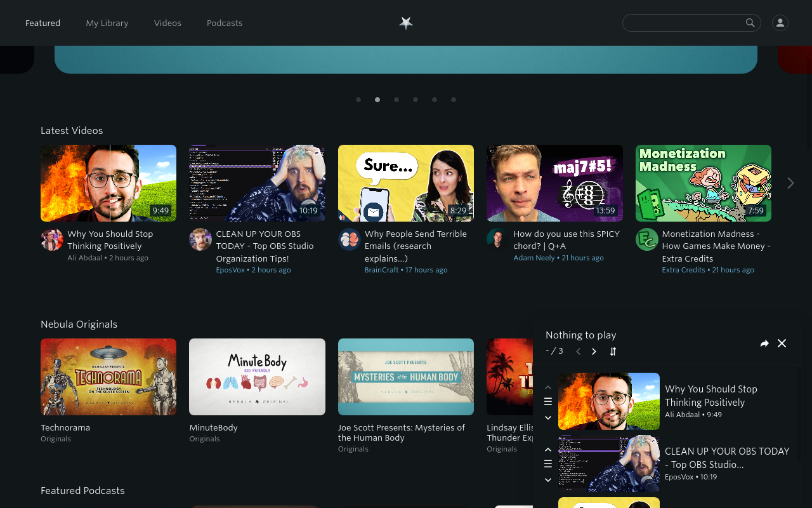Open the My Library tab
This screenshot has height=508, width=812.
(x=107, y=23)
